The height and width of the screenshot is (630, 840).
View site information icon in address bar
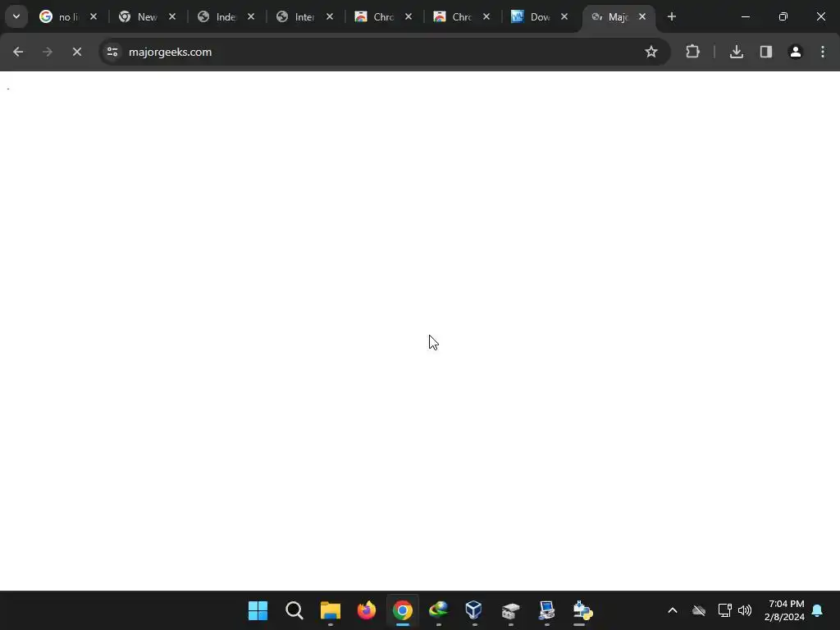[112, 52]
